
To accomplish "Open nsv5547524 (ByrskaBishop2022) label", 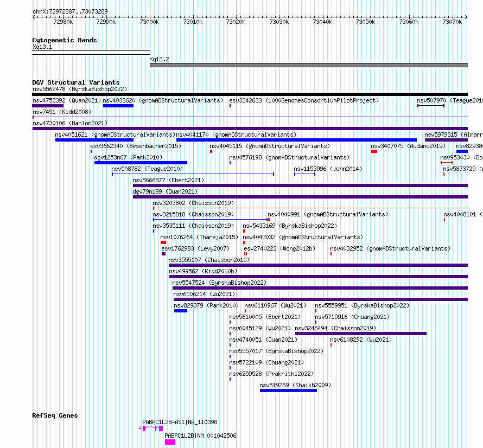I will point(219,283).
